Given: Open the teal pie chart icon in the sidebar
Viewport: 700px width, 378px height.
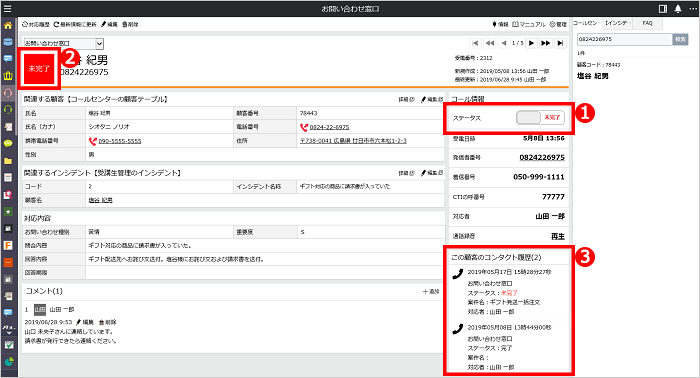Looking at the screenshot, I should [x=8, y=361].
